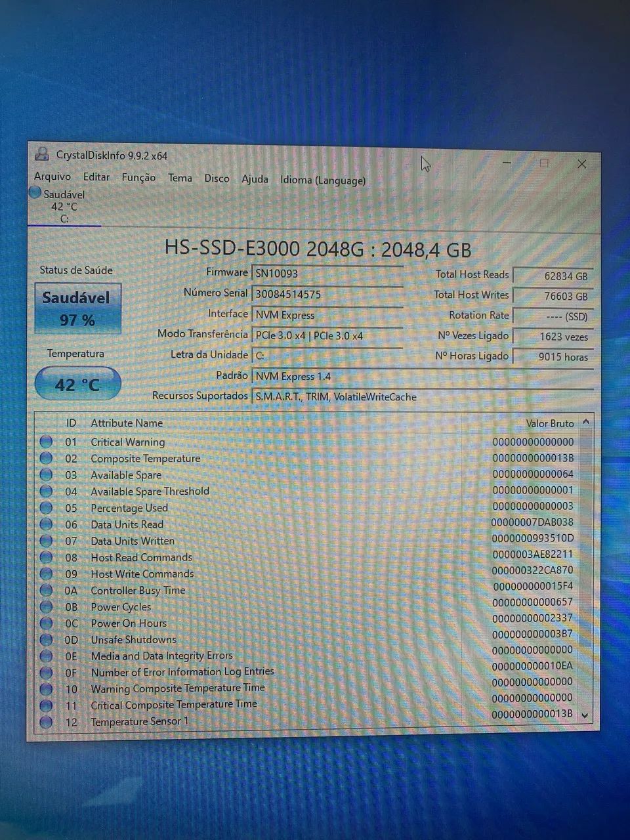Click the status dot for Error Information Log Entries
Image resolution: width=630 pixels, height=840 pixels.
46,673
